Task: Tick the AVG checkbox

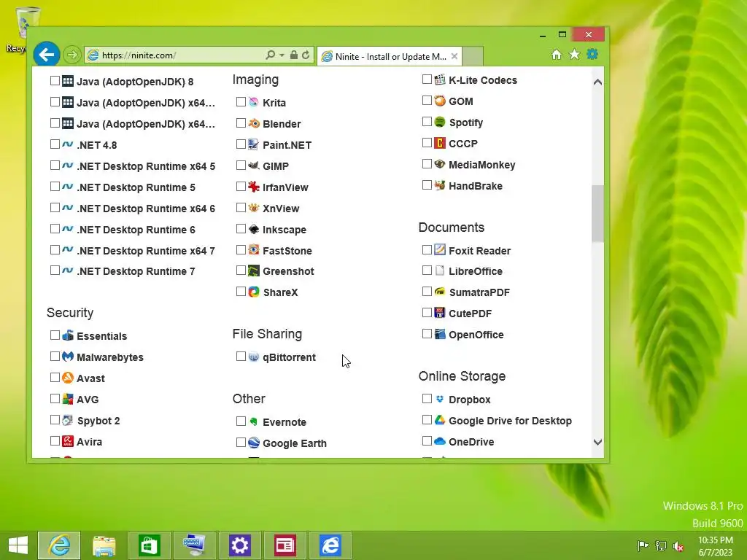Action: click(x=55, y=399)
